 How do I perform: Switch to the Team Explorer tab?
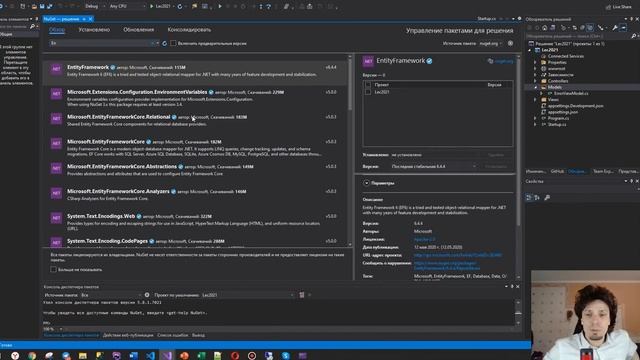[603, 171]
